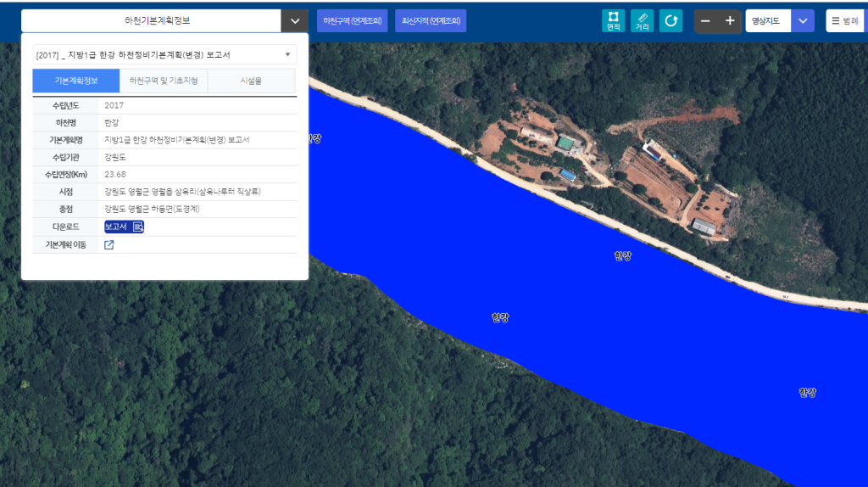
Task: Download the report via 보고서 button
Action: coord(124,227)
